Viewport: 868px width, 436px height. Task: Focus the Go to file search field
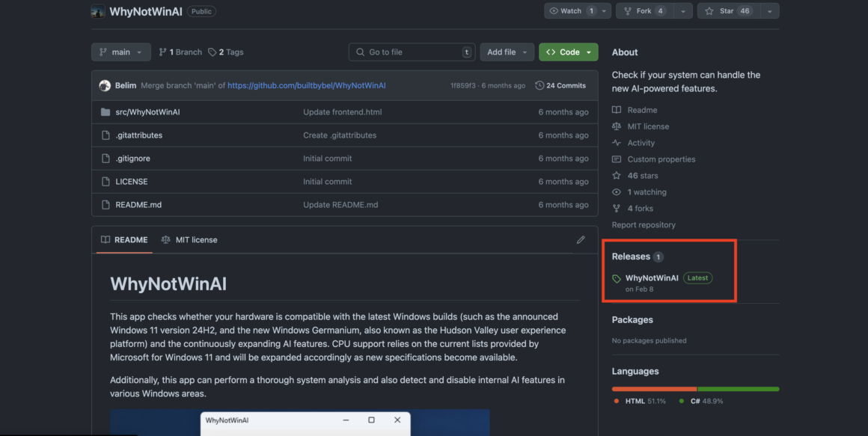(412, 52)
